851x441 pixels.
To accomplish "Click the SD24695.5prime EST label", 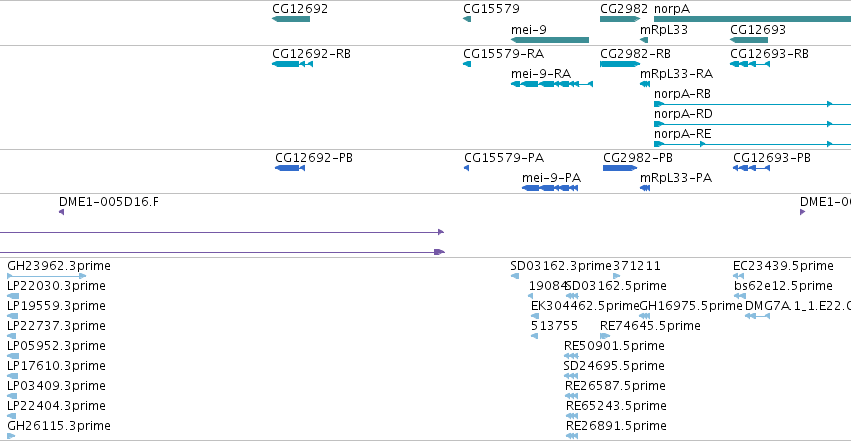I will pyautogui.click(x=614, y=366).
